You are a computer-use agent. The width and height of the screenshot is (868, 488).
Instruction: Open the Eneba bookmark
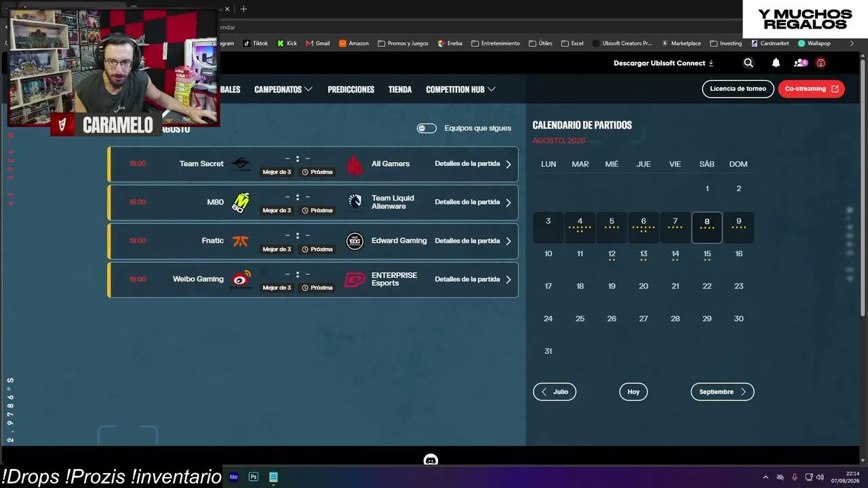[x=450, y=43]
